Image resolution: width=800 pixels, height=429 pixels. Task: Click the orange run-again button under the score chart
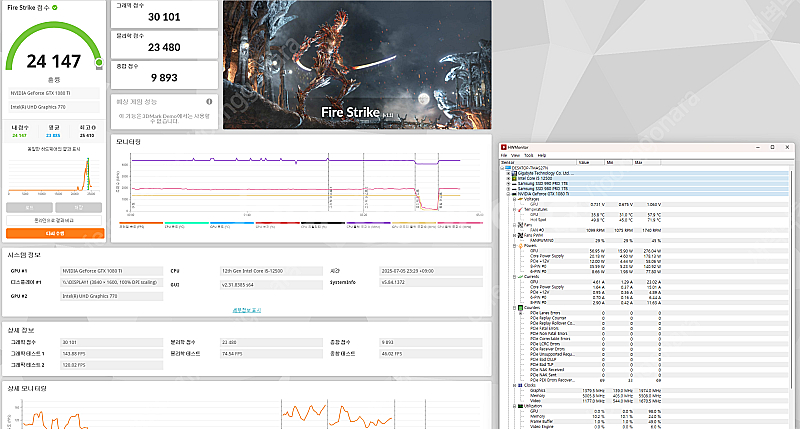pos(55,233)
